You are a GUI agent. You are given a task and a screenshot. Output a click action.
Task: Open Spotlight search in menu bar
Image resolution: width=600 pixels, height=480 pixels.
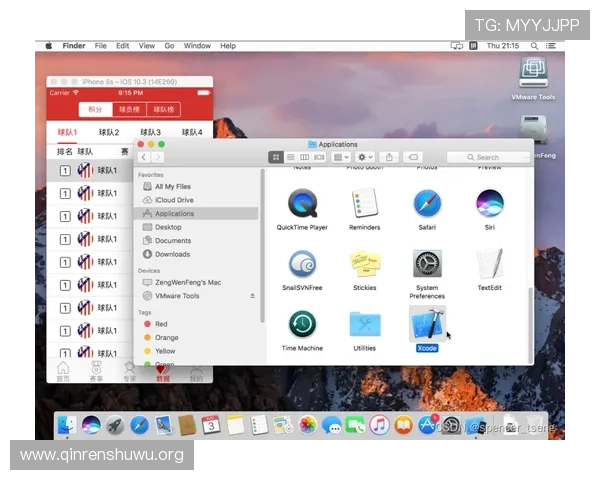(x=534, y=46)
